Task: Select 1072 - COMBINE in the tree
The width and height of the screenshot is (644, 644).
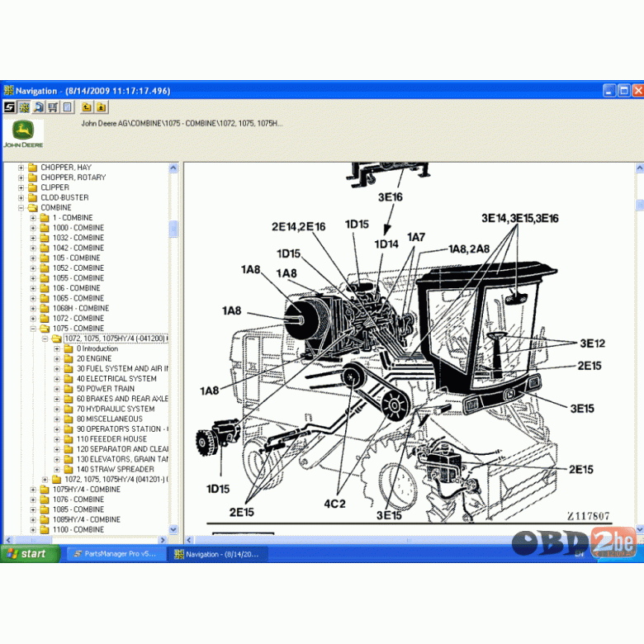Action: click(x=78, y=319)
